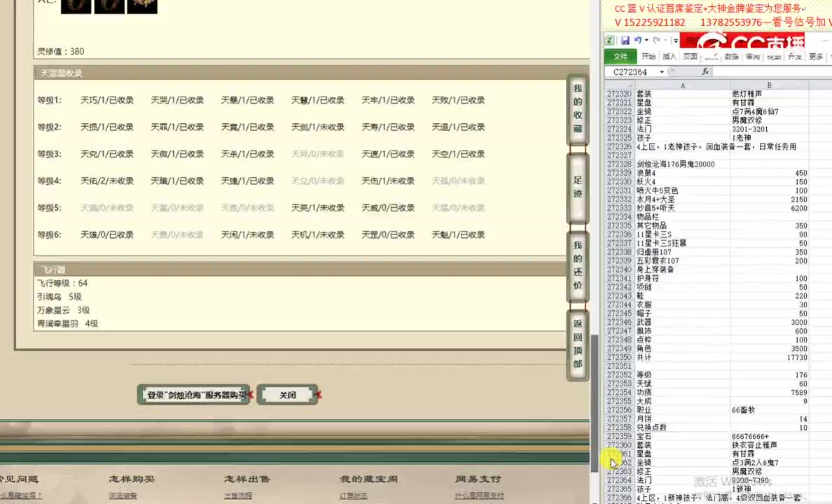This screenshot has width=832, height=504.
Task: Click the 天巧/1/已收录 entry in 等级1
Action: point(107,99)
